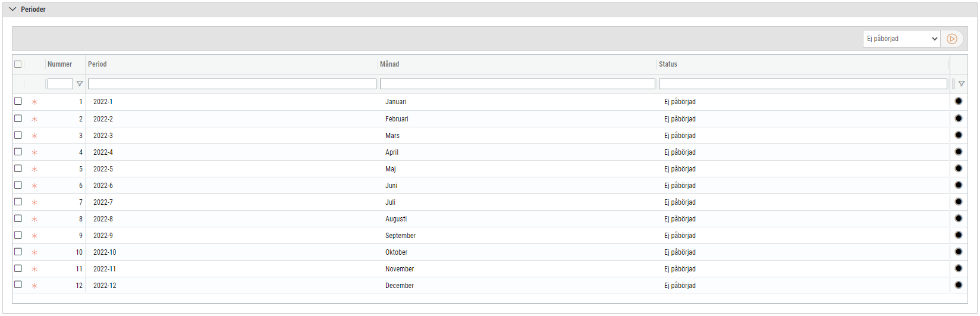Toggle the select-all checkbox in header
Image resolution: width=980 pixels, height=316 pixels.
[18, 64]
